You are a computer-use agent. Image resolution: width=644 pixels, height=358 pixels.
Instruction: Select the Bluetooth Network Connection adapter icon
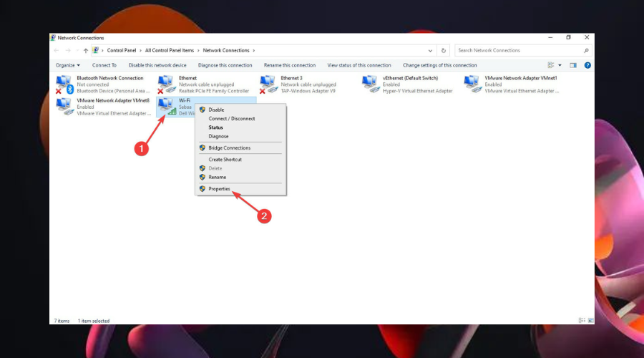64,84
